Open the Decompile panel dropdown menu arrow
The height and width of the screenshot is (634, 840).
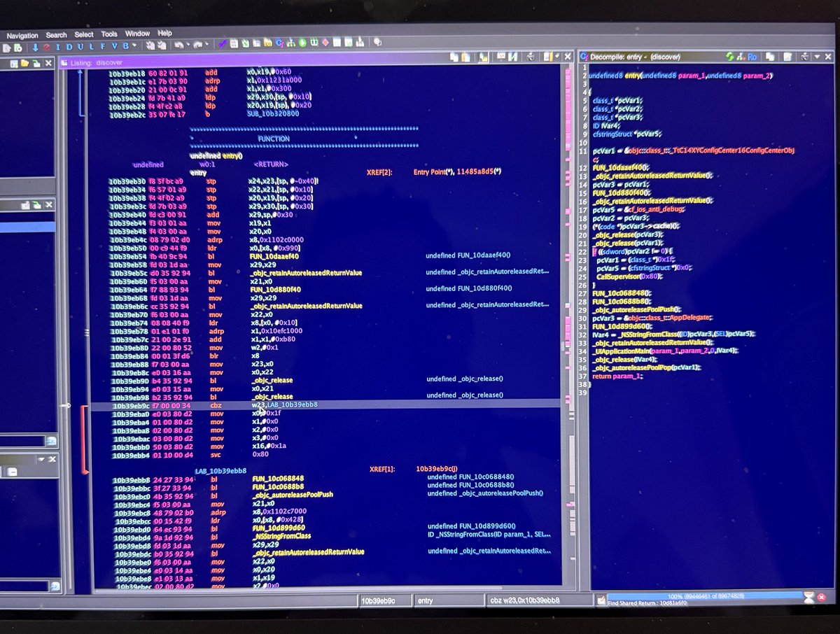point(817,57)
